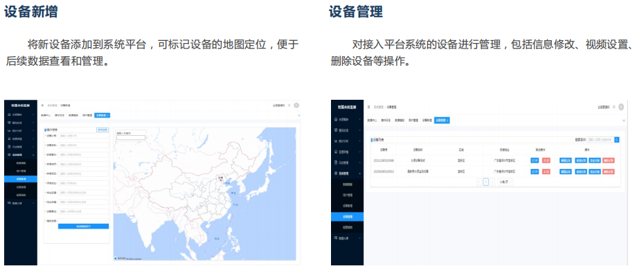Click the keyword search box over the map
The height and width of the screenshot is (273, 644).
[x=131, y=138]
